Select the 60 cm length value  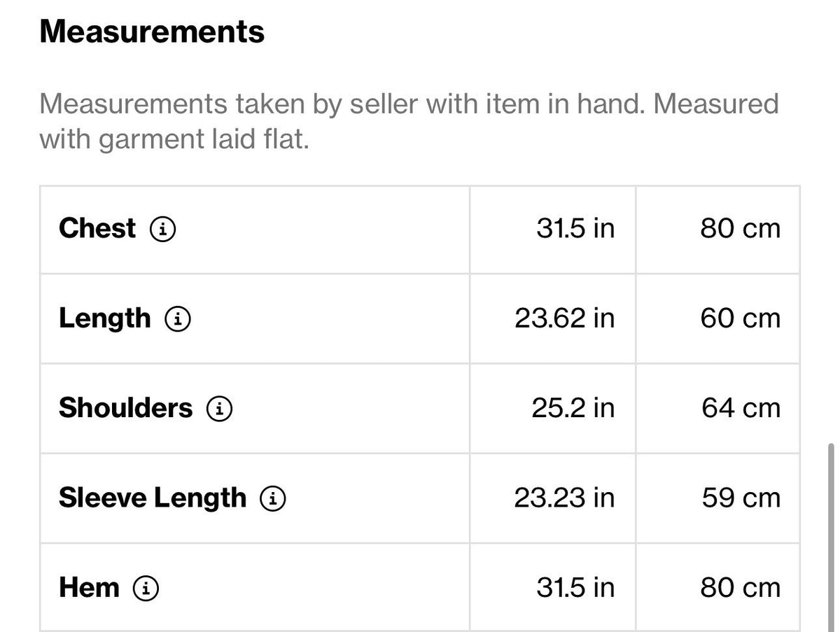point(740,318)
